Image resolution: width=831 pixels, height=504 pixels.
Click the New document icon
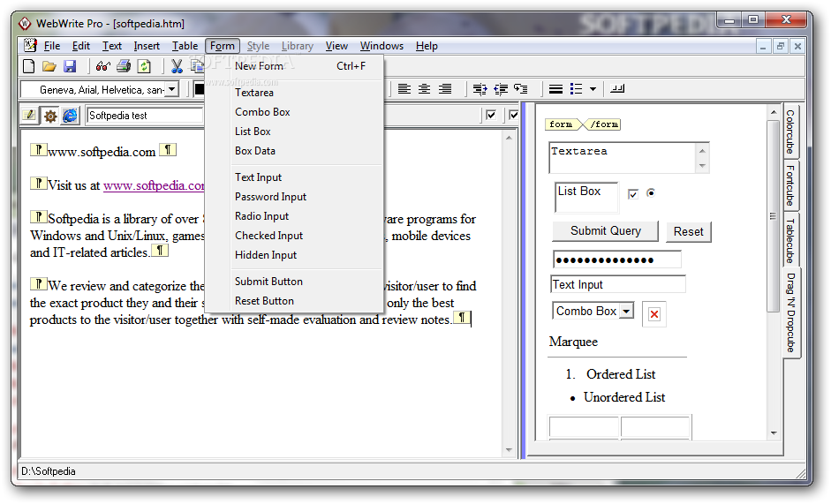(28, 66)
